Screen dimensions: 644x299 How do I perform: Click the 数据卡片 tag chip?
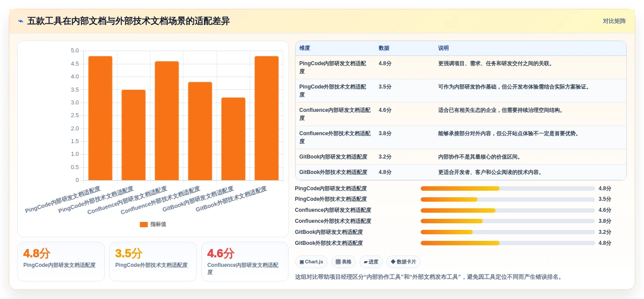pos(403,262)
